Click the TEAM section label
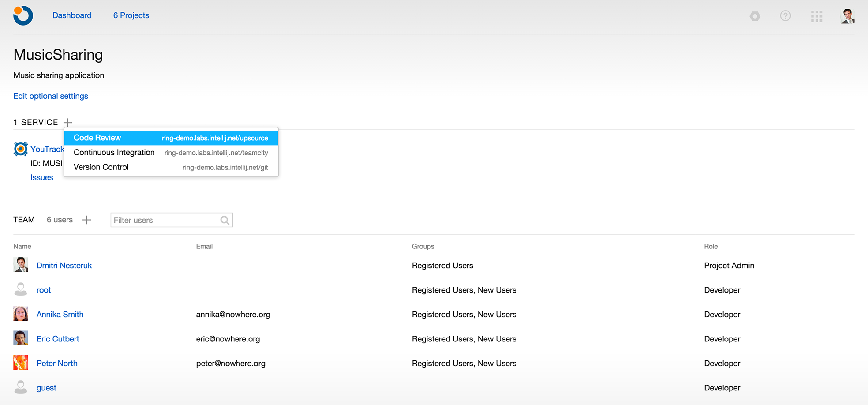 click(24, 220)
